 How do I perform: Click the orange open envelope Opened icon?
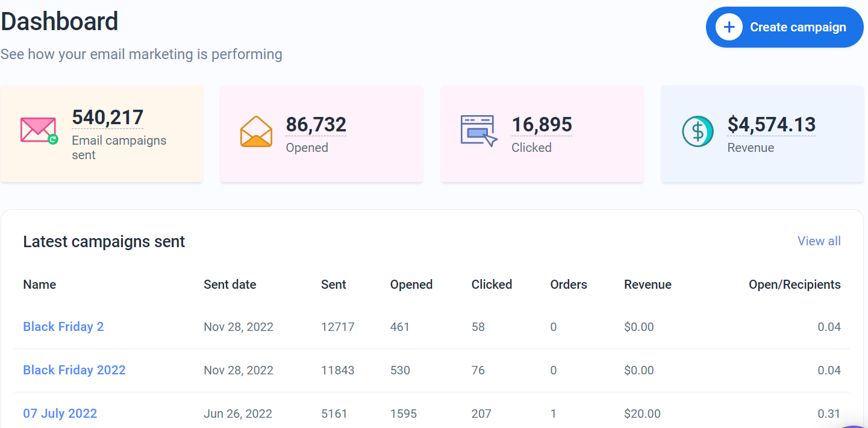tap(256, 131)
